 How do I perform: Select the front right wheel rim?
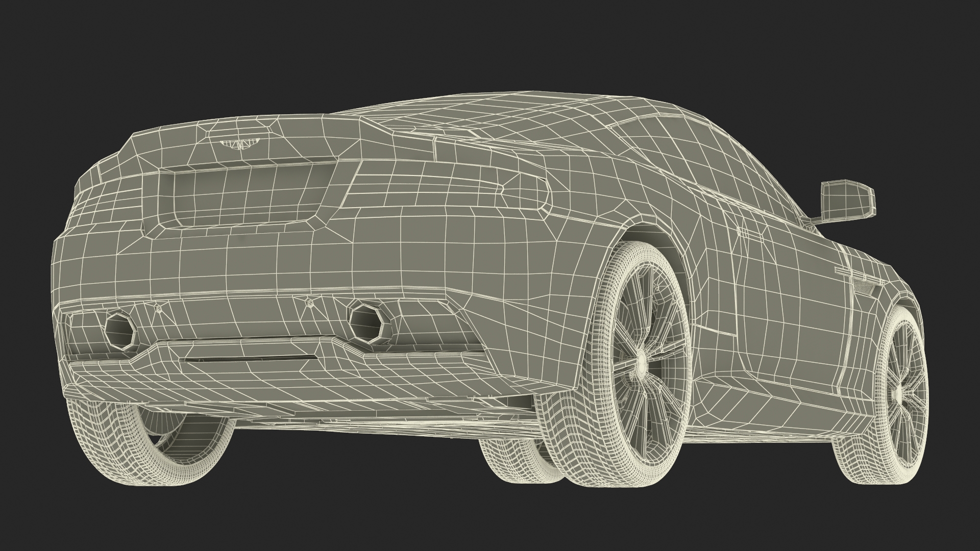coord(903,394)
